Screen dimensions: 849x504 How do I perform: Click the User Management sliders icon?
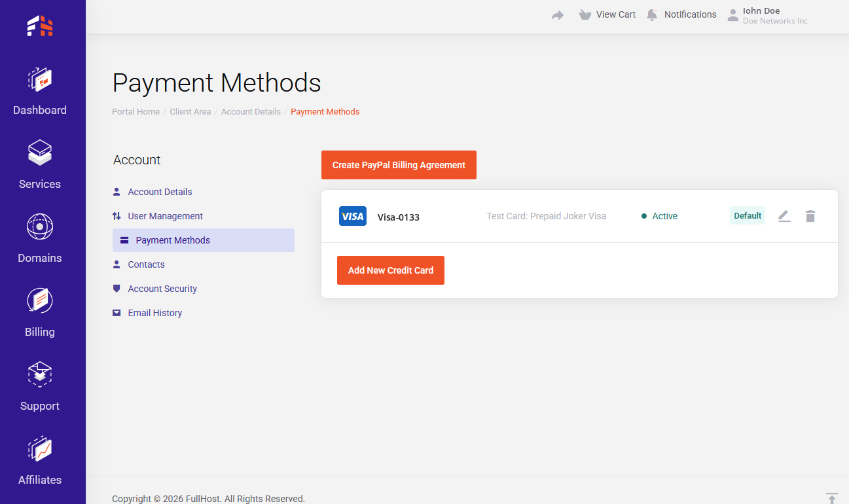(x=117, y=216)
